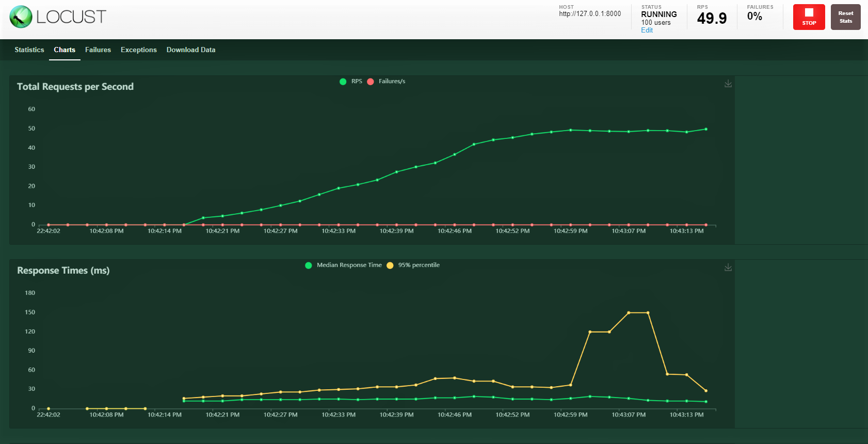The width and height of the screenshot is (868, 444).
Task: Click the last RPS data point on chart
Action: (x=706, y=129)
